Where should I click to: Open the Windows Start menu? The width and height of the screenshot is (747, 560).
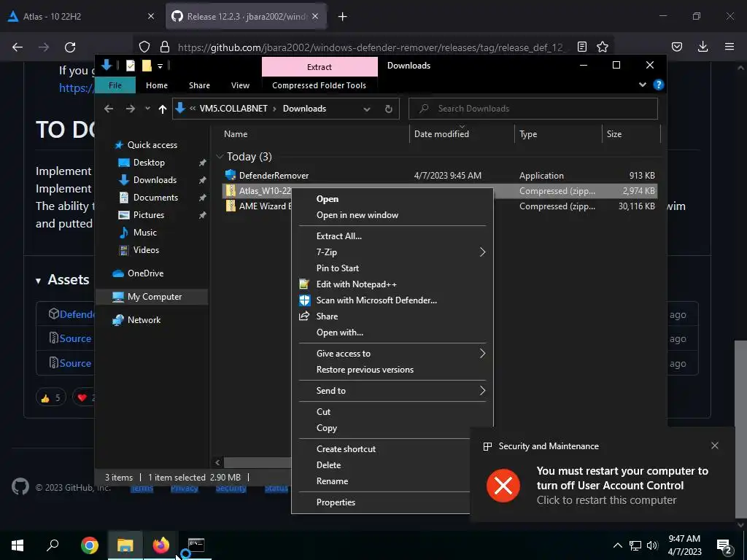pyautogui.click(x=18, y=545)
